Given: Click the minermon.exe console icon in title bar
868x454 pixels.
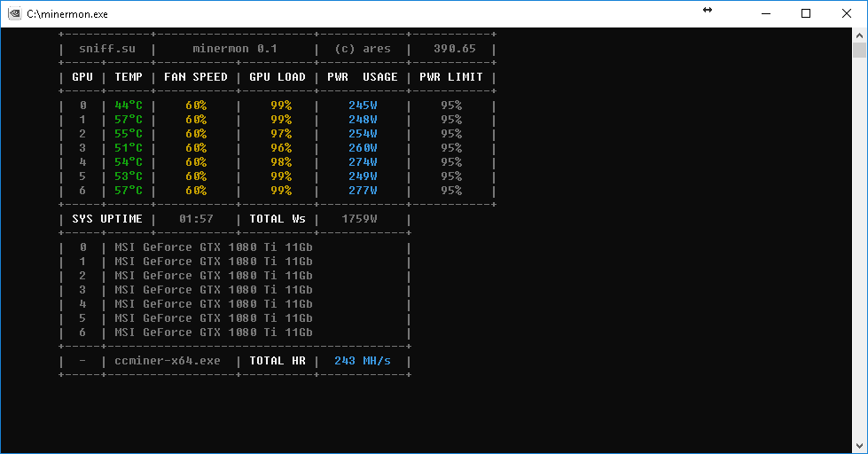Looking at the screenshot, I should (14, 13).
